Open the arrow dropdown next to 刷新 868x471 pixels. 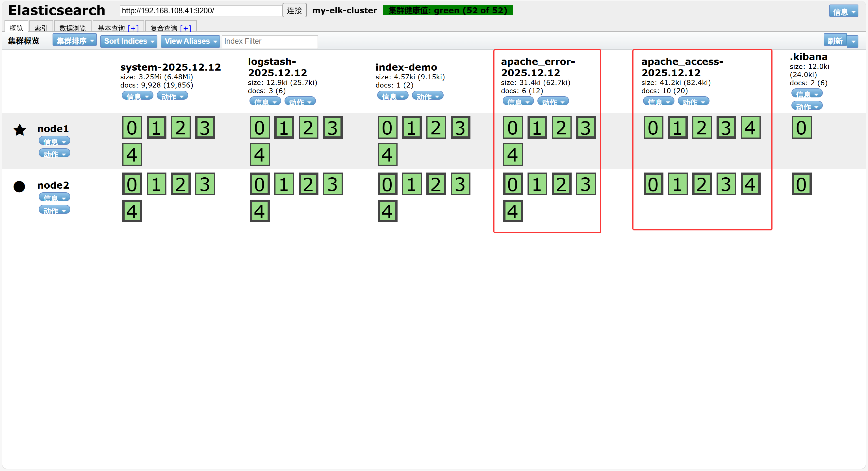853,41
